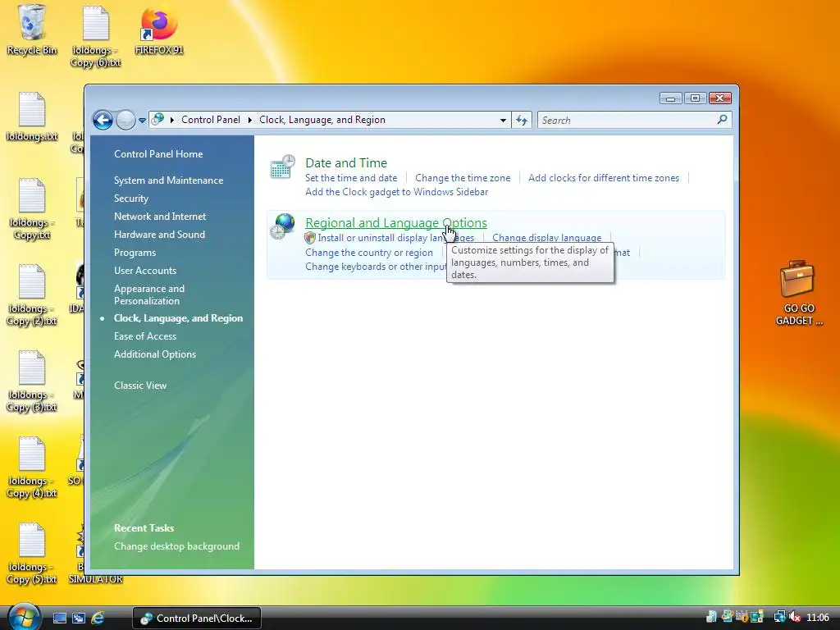Click Show Desktop quick launch icon
The image size is (840, 630).
tap(59, 619)
